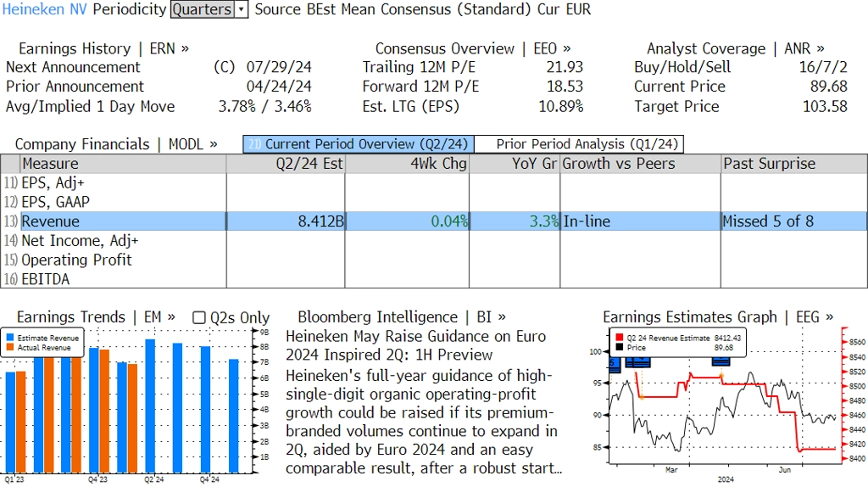Viewport: 868px width, 487px height.
Task: Open Earnings Trends EM section
Action: point(96,317)
